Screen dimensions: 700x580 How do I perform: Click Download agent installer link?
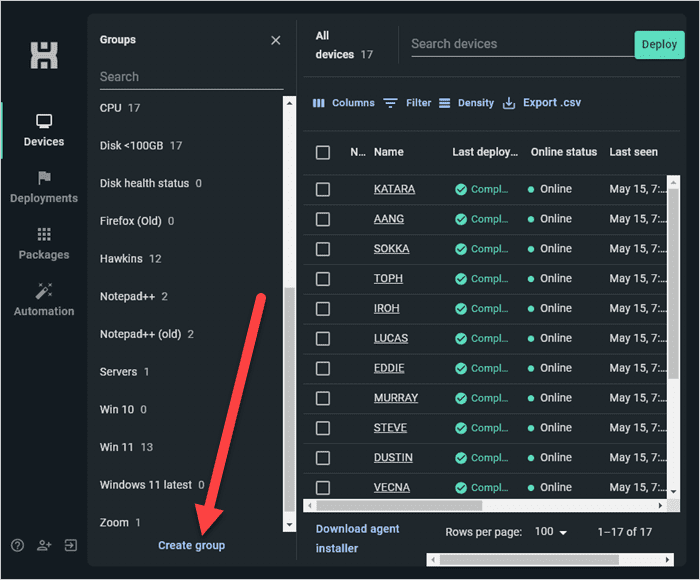tap(358, 538)
